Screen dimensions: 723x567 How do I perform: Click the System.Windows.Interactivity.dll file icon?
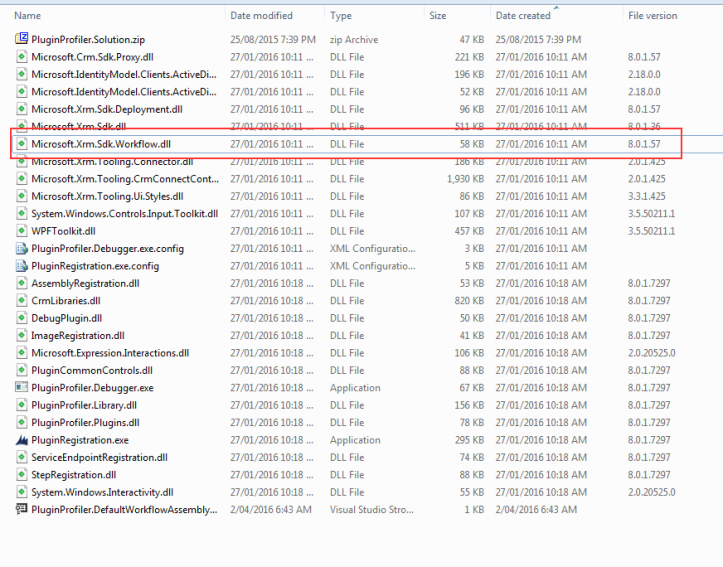[22, 492]
